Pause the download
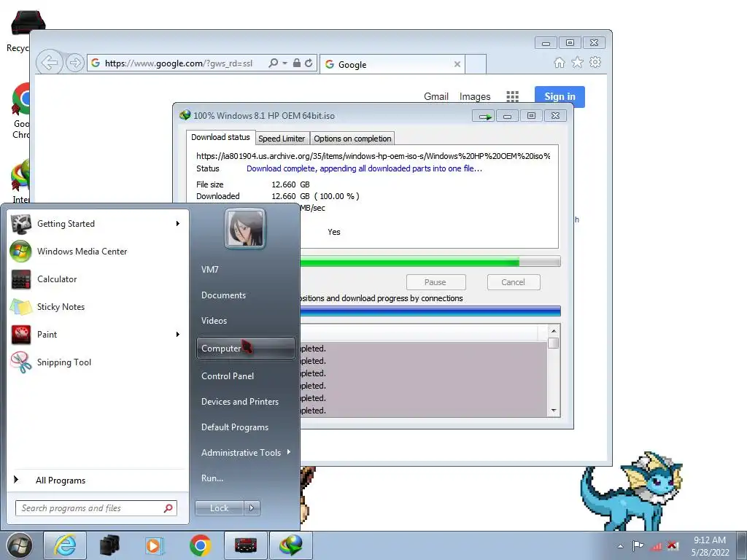The width and height of the screenshot is (747, 560). click(436, 282)
